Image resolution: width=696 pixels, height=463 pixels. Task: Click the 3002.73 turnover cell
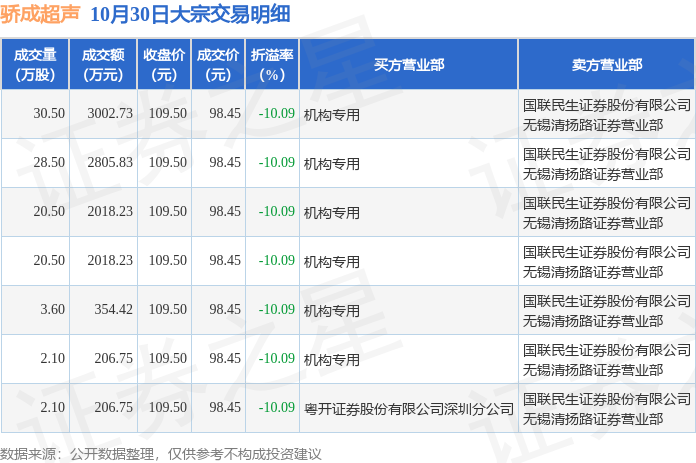[110, 114]
